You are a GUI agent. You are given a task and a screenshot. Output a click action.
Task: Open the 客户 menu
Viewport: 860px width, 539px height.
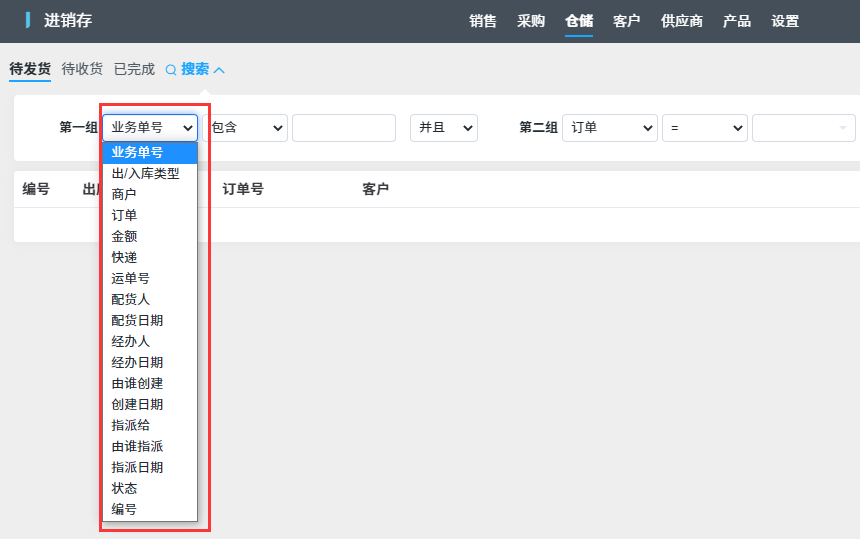click(x=627, y=21)
